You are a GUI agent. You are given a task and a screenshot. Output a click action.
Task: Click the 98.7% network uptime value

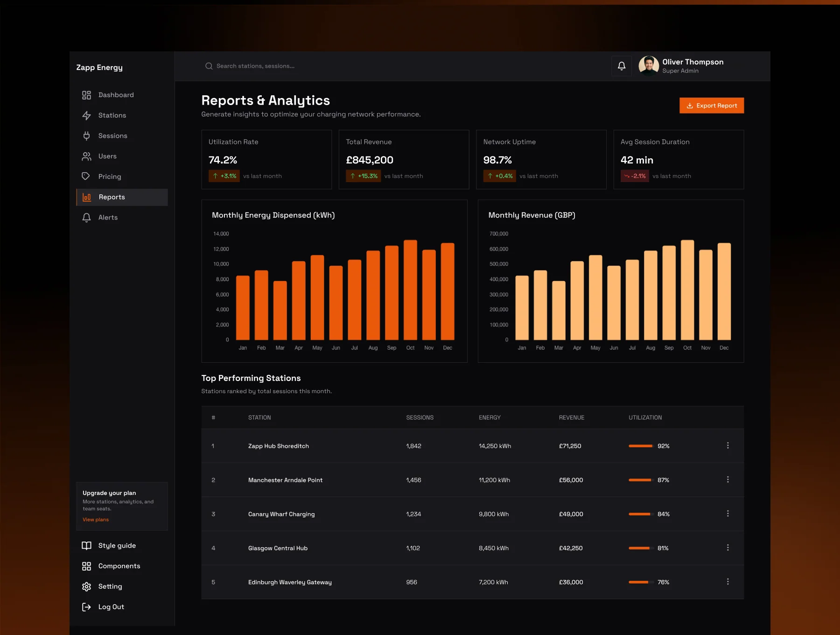click(497, 160)
